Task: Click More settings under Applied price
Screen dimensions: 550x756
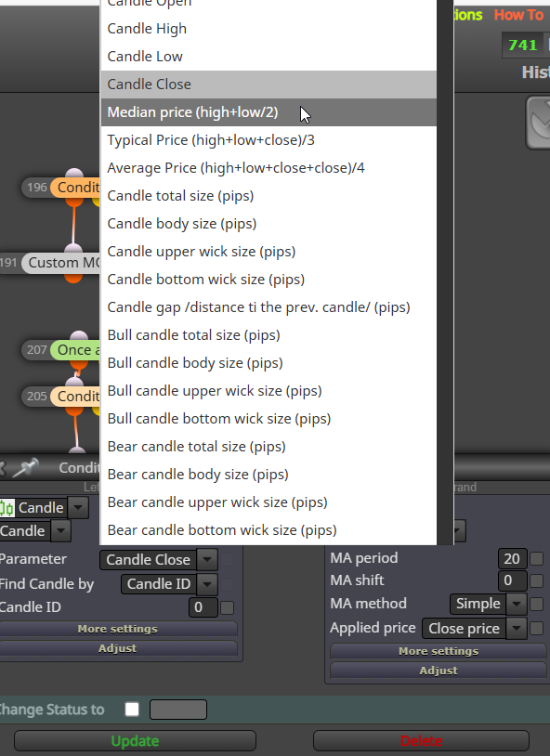Action: [x=439, y=651]
